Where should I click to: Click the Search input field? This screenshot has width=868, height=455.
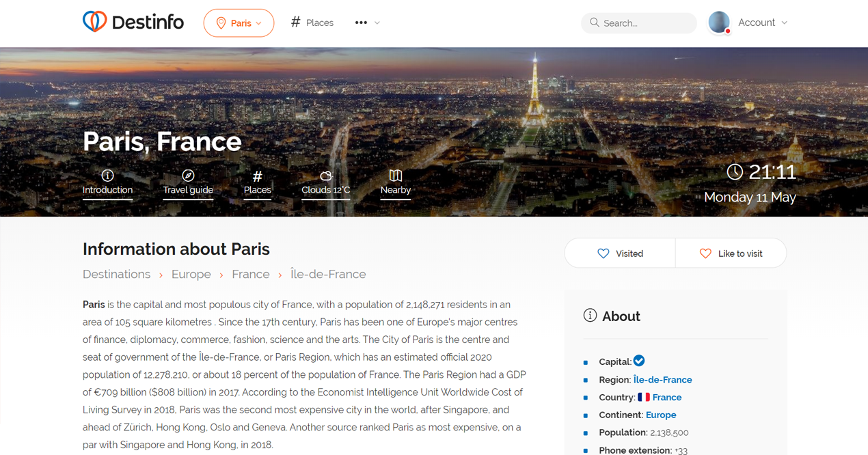(646, 23)
